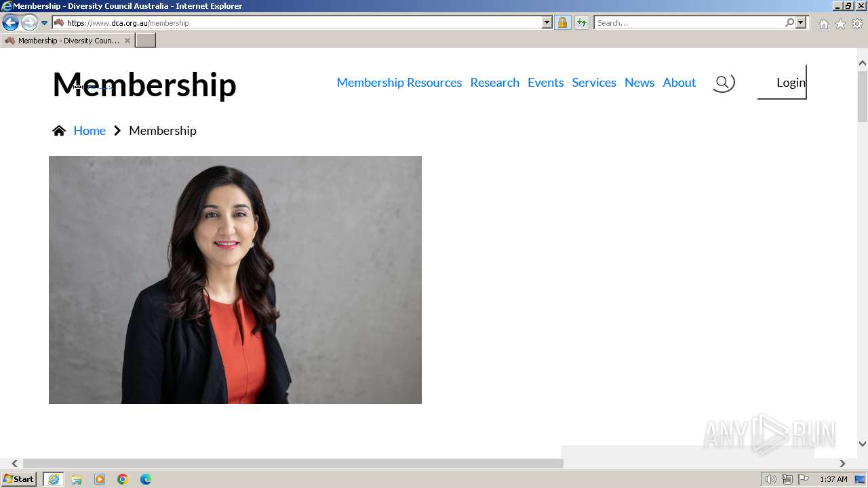
Task: Click the 1:37 AM clock
Action: (x=833, y=479)
